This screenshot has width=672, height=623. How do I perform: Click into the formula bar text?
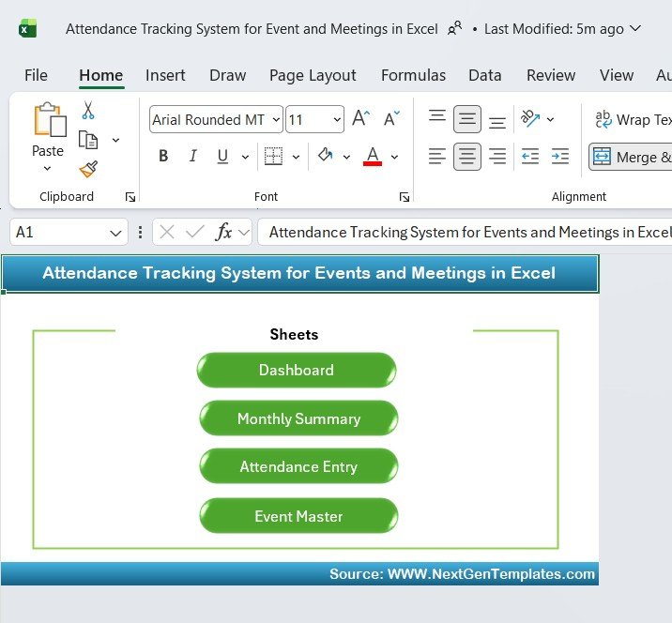click(465, 232)
